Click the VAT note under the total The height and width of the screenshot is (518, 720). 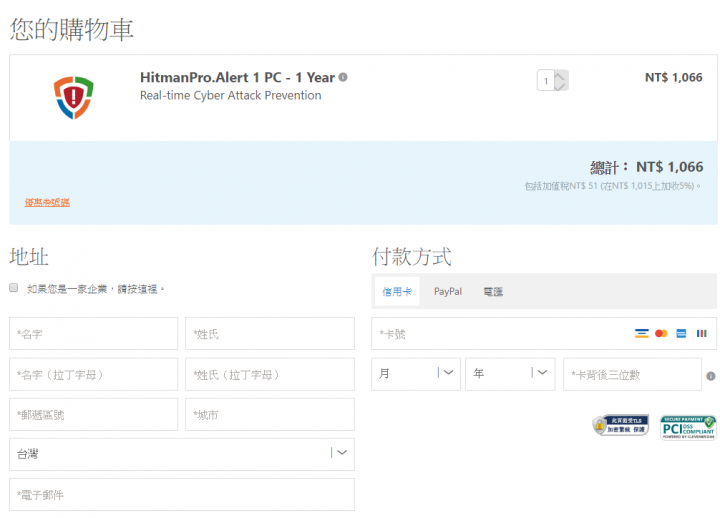pos(613,186)
